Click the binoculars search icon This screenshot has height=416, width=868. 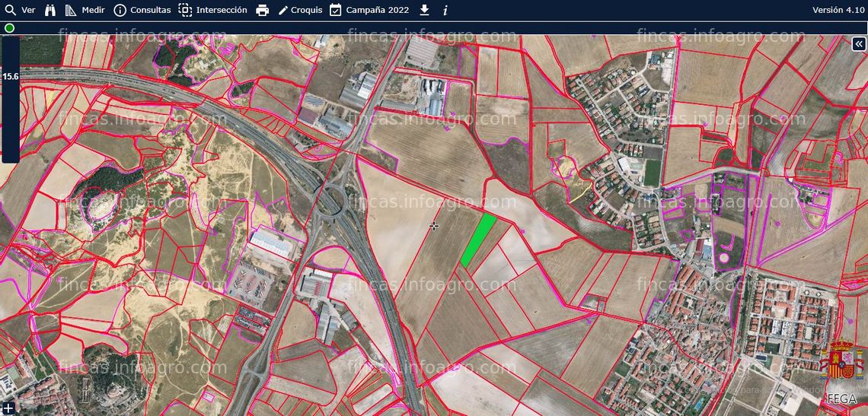pos(50,10)
